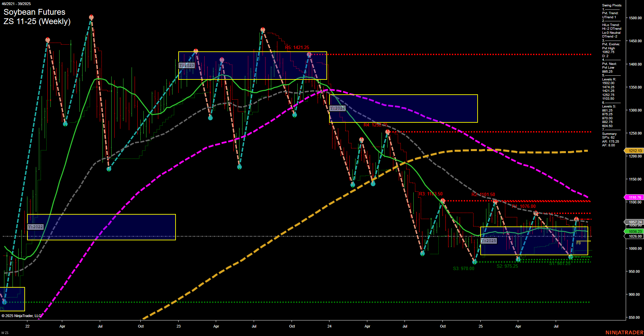Toggle the Y:2023 yearly range box label
Viewport: 644px width, 336px height.
coord(186,65)
